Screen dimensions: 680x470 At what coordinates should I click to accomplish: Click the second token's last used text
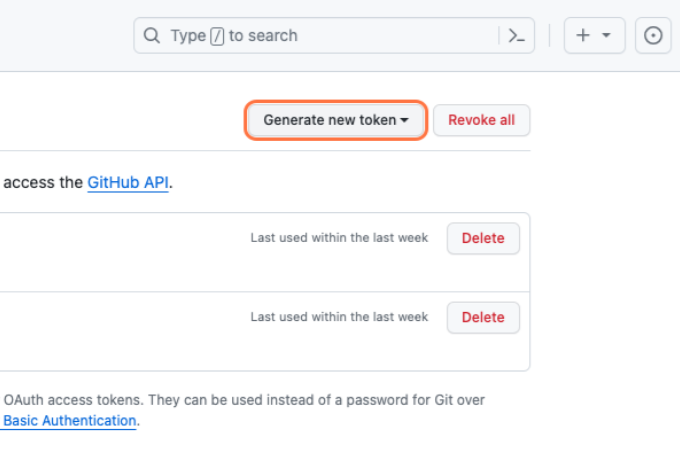(339, 317)
